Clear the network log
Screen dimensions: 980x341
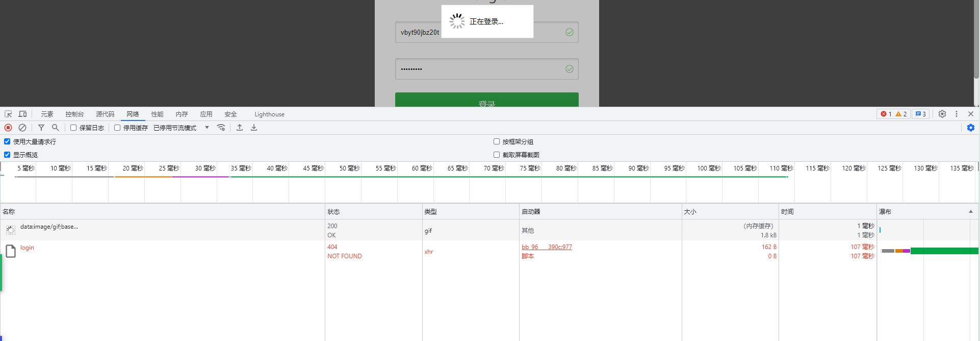coord(22,128)
